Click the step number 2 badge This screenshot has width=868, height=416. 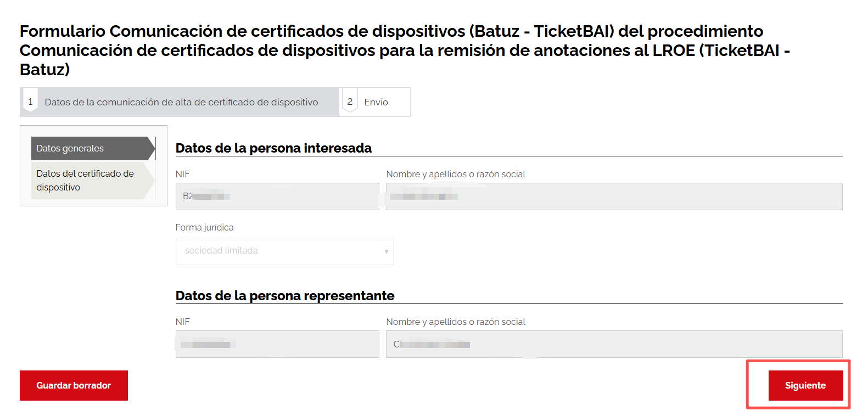[x=350, y=102]
